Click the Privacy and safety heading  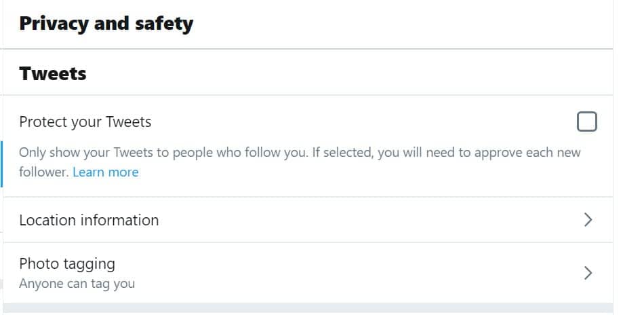coord(106,24)
